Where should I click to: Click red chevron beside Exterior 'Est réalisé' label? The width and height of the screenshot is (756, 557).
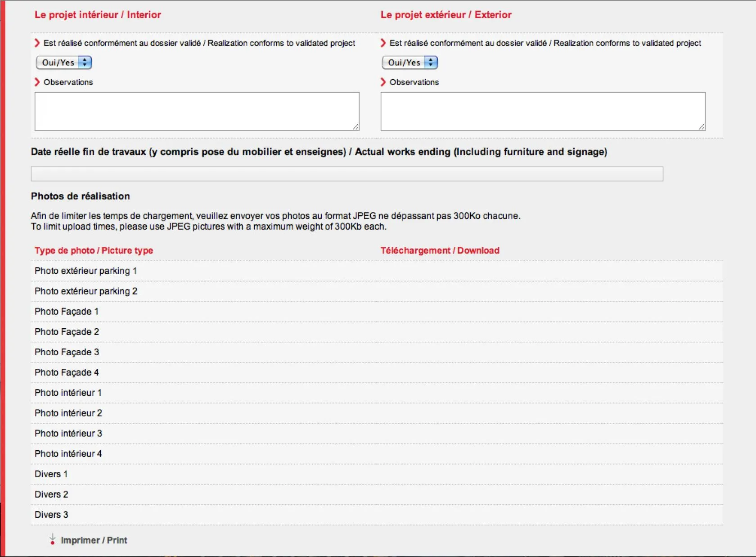[383, 43]
